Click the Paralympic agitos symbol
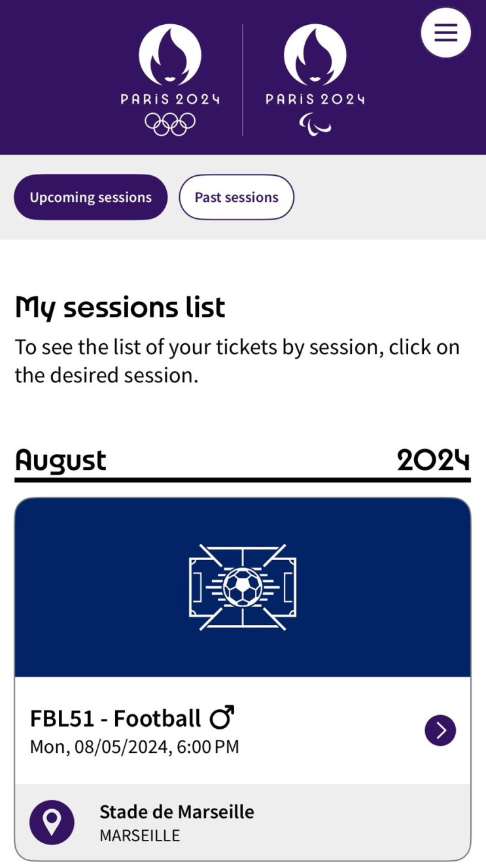This screenshot has height=868, width=486. click(315, 124)
